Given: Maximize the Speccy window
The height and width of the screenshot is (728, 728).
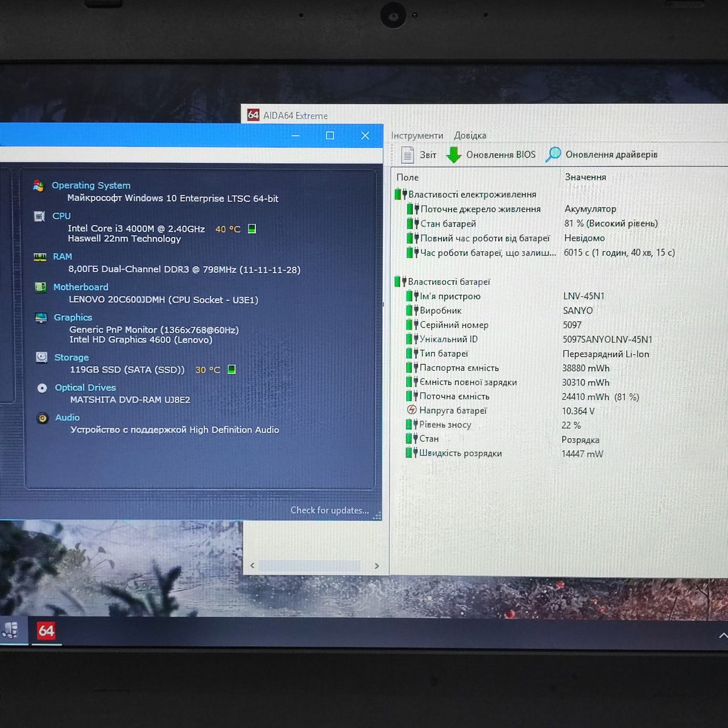Looking at the screenshot, I should [330, 135].
